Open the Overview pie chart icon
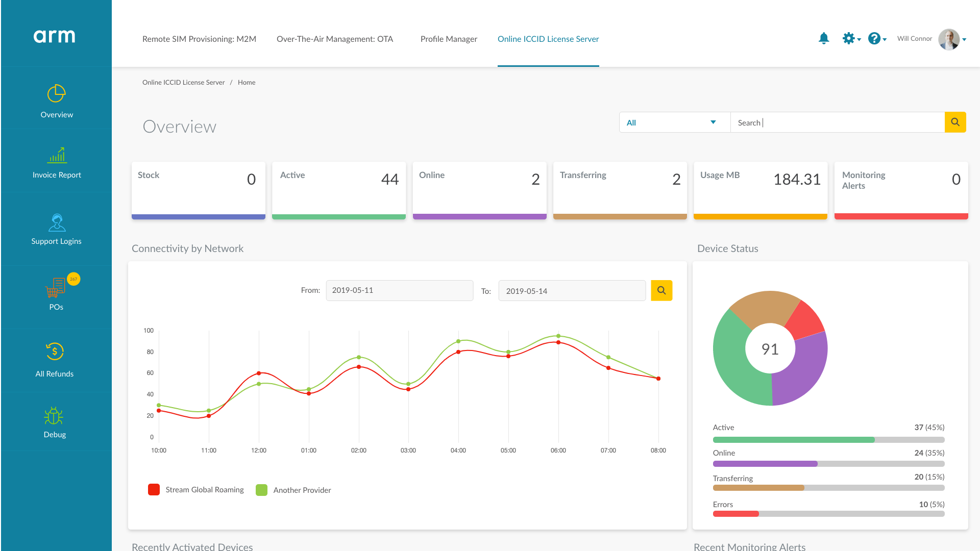The width and height of the screenshot is (980, 551). point(56,94)
